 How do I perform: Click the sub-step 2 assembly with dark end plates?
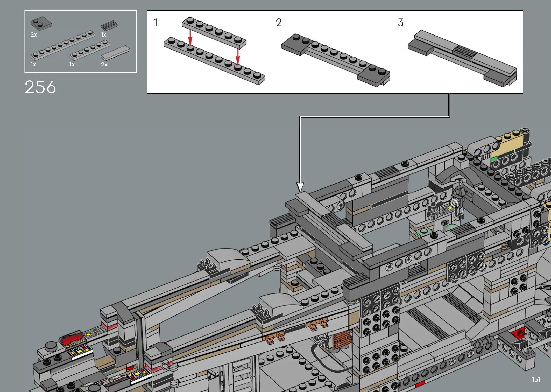pos(336,60)
